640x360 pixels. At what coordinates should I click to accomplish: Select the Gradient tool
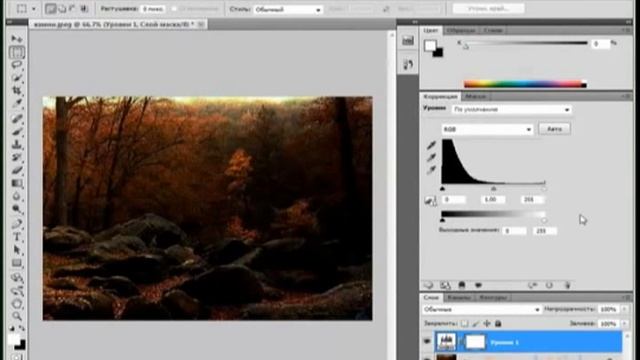tap(17, 183)
